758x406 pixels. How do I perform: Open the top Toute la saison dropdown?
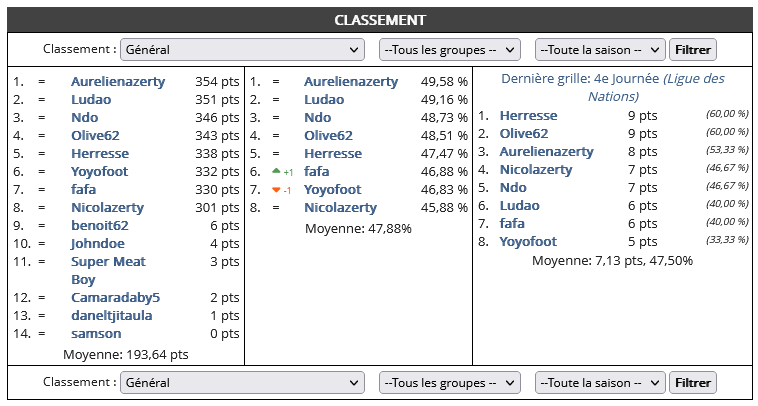pyautogui.click(x=600, y=49)
